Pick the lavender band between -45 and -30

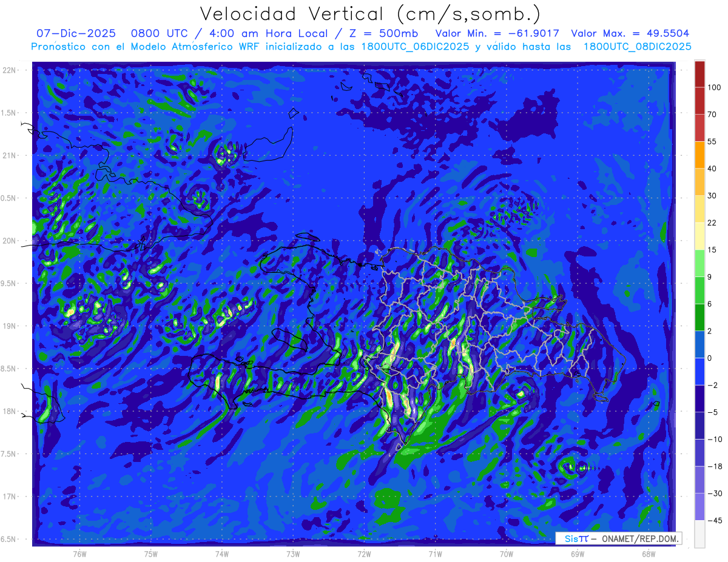tap(699, 507)
